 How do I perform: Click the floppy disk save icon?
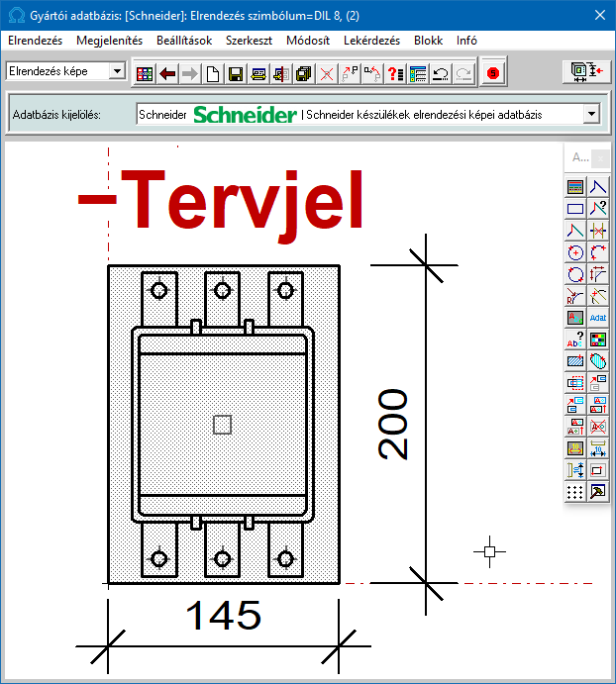coord(236,73)
